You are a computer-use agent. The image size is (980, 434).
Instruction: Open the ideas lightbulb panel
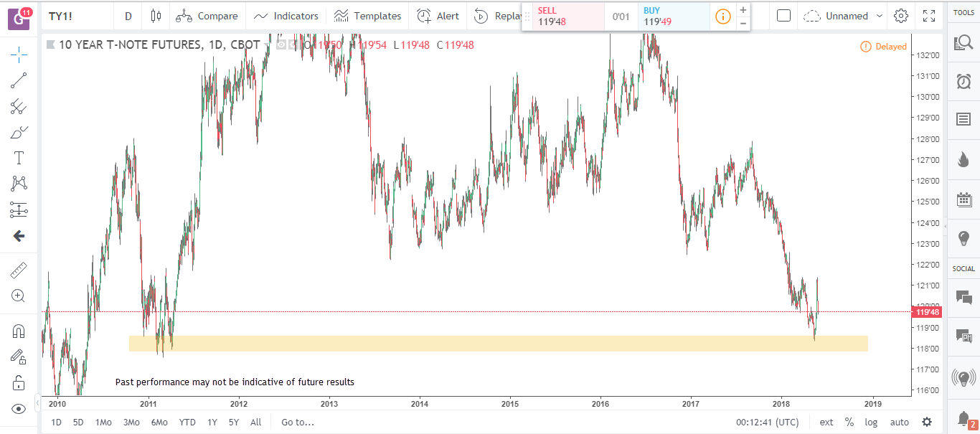point(963,238)
